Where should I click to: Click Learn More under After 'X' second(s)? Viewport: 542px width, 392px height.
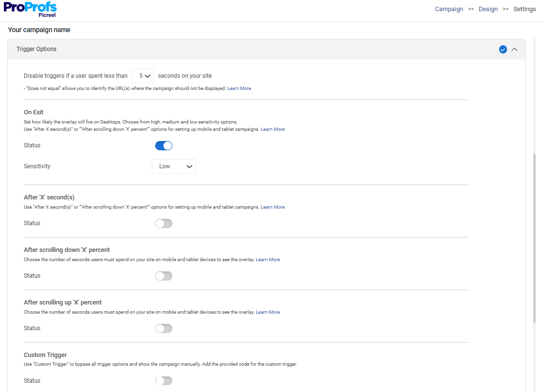click(x=272, y=207)
